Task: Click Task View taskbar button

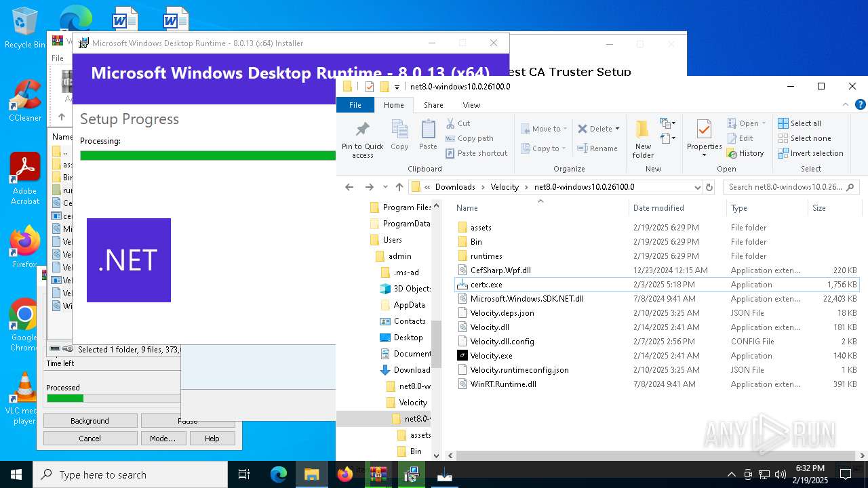Action: click(244, 474)
